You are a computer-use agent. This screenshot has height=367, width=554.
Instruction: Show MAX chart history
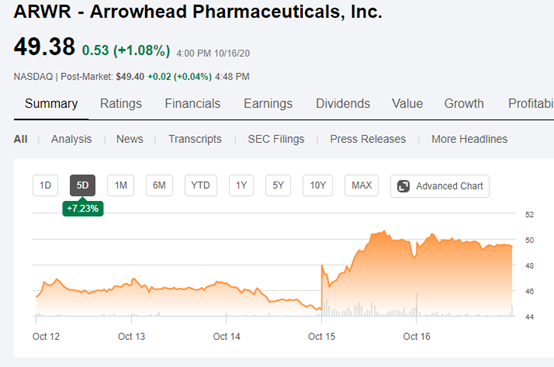coord(361,185)
